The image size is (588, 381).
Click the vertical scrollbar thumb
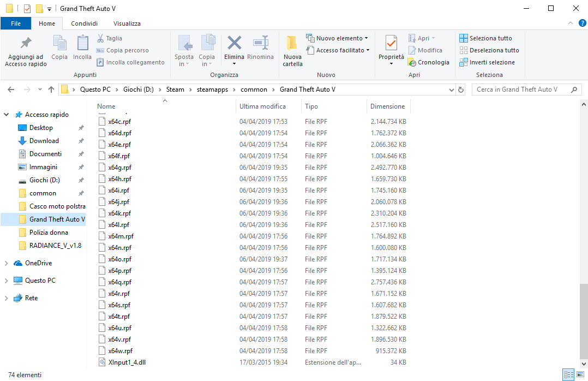click(x=584, y=320)
